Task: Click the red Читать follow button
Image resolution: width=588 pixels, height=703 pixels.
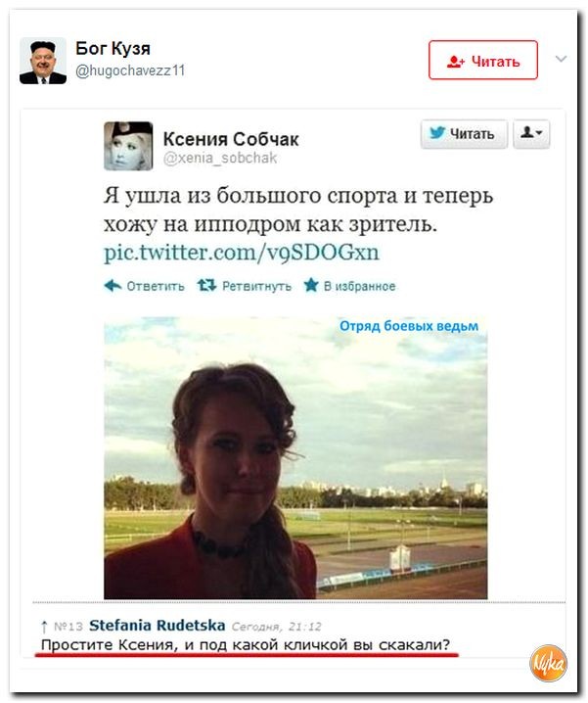Action: pos(482,60)
